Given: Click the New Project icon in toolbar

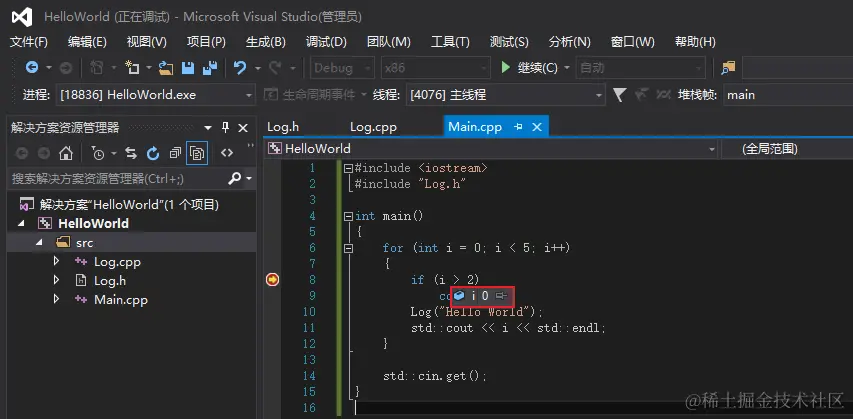Looking at the screenshot, I should point(132,67).
